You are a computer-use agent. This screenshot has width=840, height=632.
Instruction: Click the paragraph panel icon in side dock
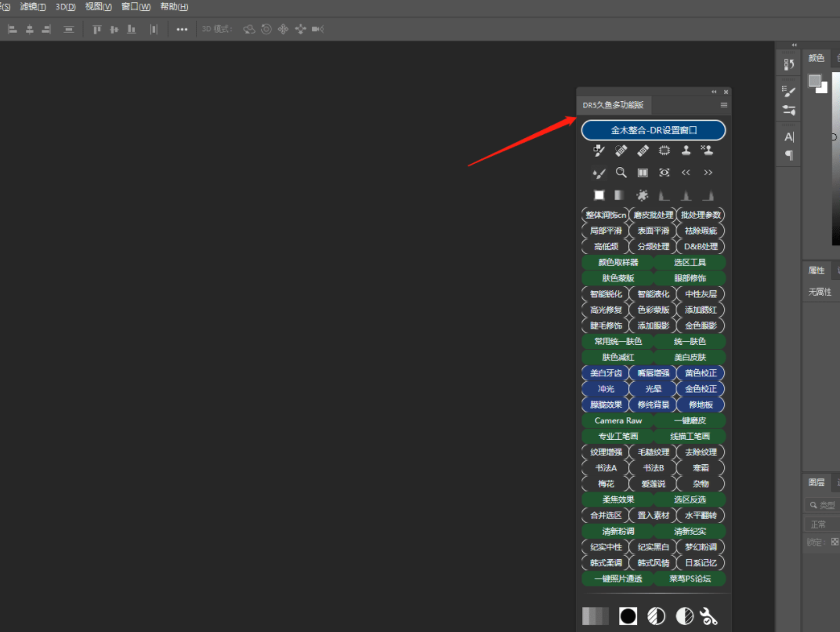click(789, 155)
